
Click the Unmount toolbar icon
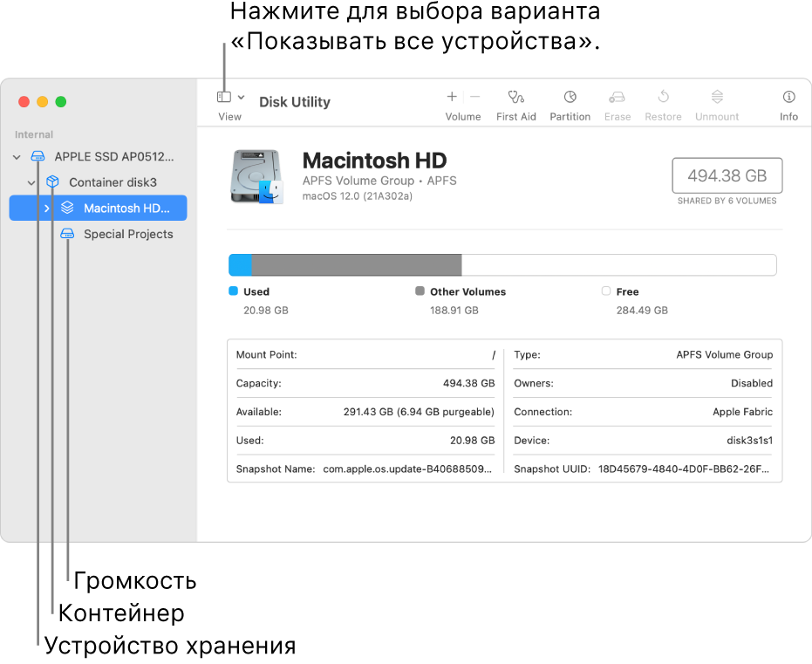(717, 96)
